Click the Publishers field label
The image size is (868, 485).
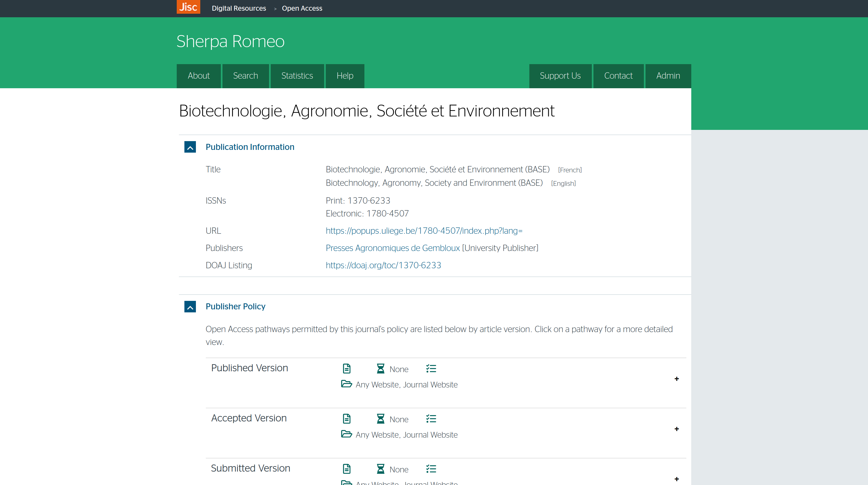[224, 248]
